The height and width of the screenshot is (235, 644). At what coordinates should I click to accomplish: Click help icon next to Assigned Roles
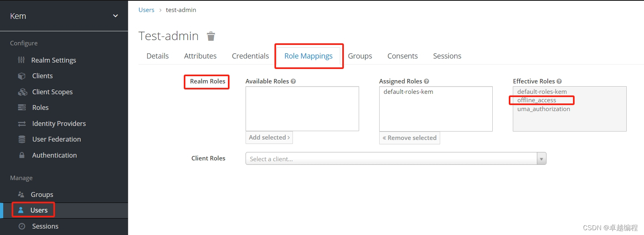pyautogui.click(x=427, y=81)
